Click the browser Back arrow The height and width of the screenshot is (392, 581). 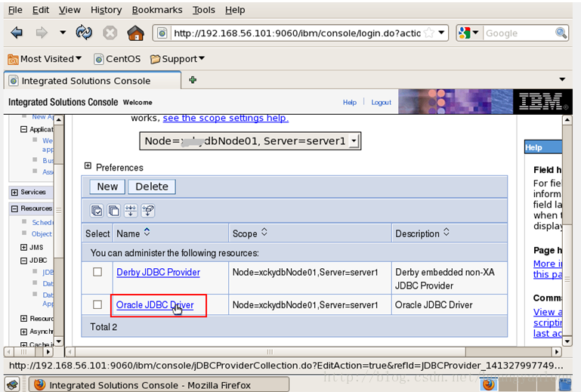[17, 33]
